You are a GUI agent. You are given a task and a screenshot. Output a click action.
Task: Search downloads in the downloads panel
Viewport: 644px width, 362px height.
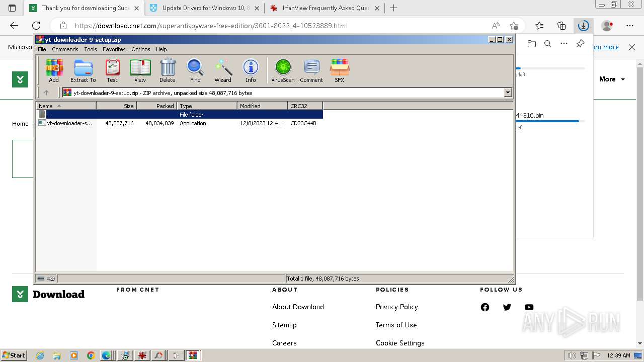pos(548,44)
